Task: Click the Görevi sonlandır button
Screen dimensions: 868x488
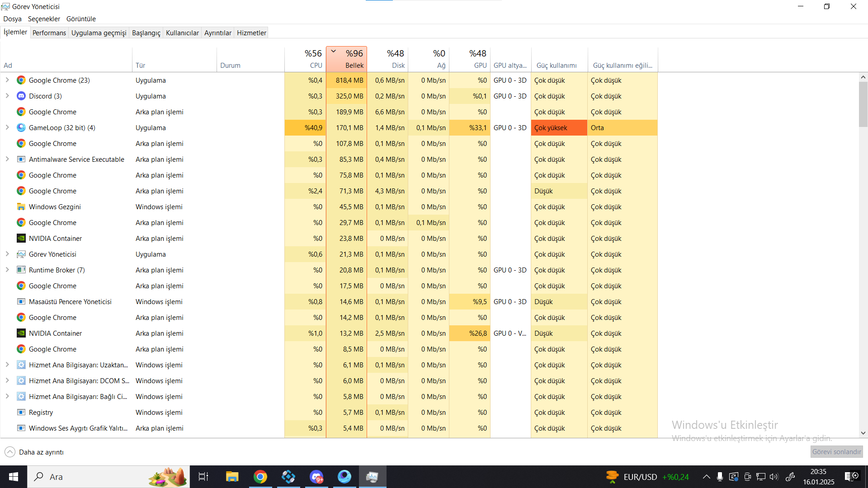Action: click(x=836, y=451)
